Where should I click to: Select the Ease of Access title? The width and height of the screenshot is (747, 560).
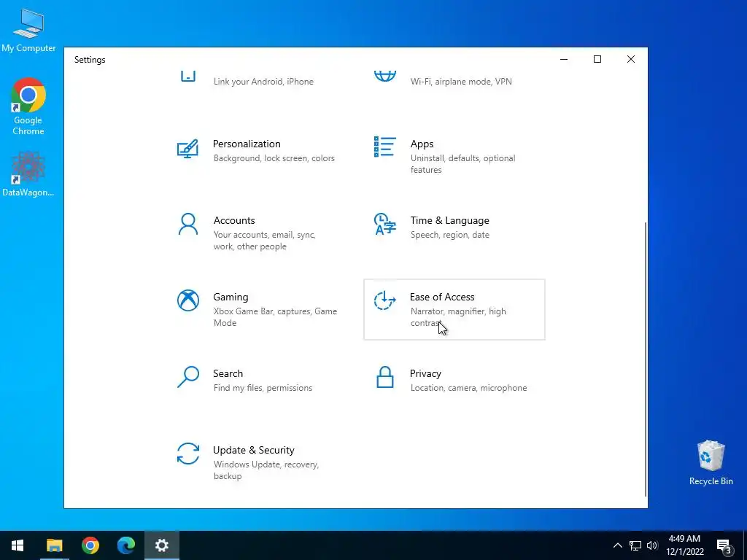point(442,297)
